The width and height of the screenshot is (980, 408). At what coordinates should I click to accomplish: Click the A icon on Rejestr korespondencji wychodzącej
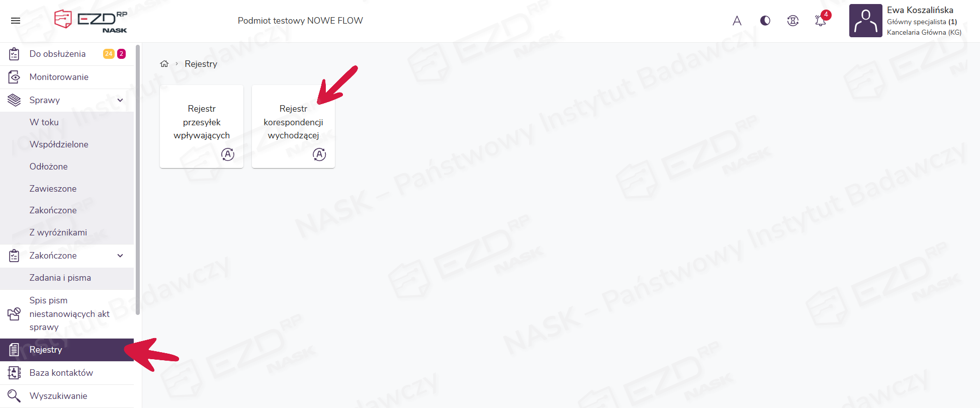point(319,154)
